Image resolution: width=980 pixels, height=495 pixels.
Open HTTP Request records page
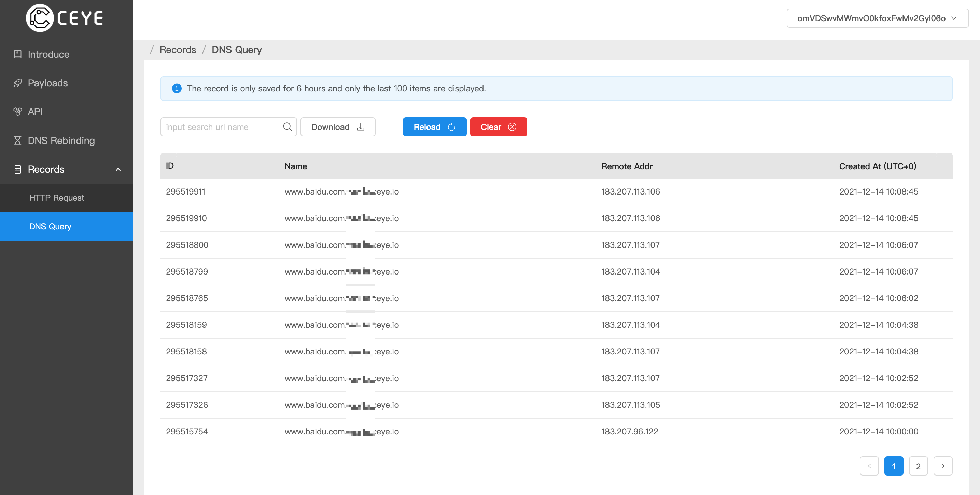[x=57, y=198]
